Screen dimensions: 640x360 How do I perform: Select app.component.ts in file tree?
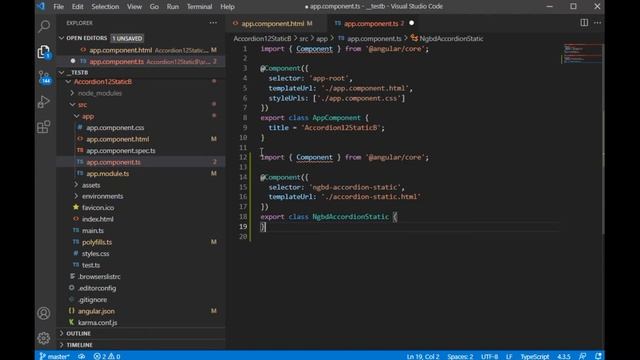coord(113,162)
